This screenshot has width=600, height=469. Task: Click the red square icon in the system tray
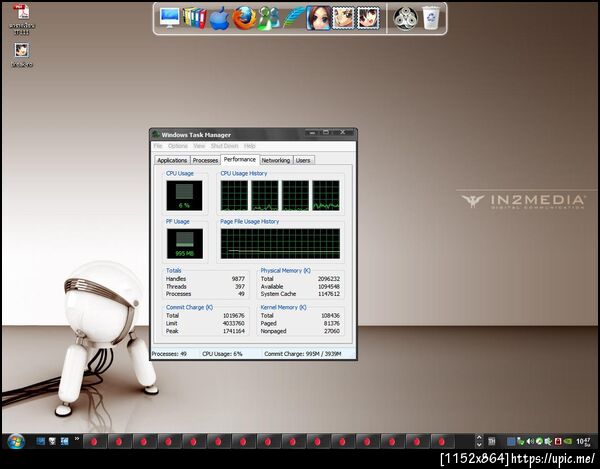click(x=558, y=441)
